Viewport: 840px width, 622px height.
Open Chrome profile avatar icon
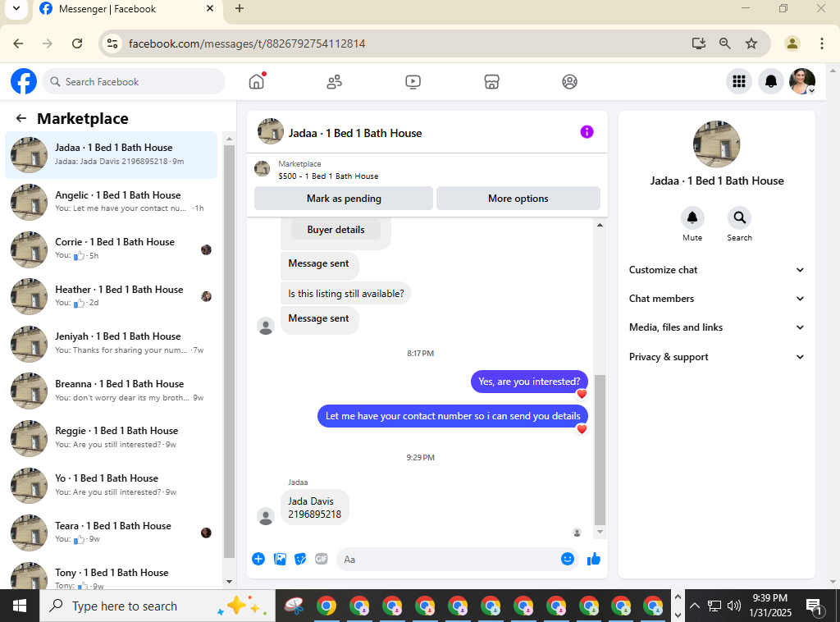click(x=792, y=43)
